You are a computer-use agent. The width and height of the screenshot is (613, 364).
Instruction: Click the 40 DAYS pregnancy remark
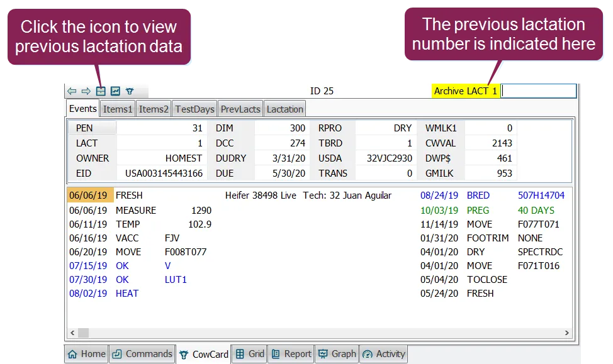pyautogui.click(x=536, y=211)
